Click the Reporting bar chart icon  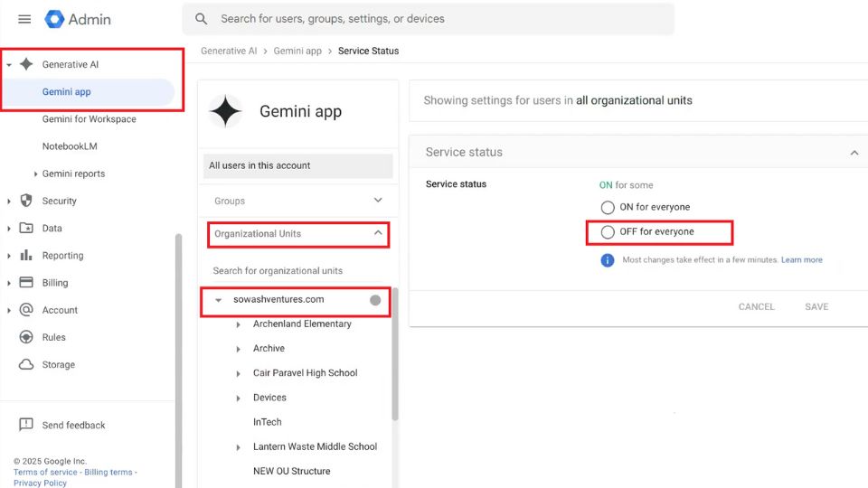click(26, 256)
